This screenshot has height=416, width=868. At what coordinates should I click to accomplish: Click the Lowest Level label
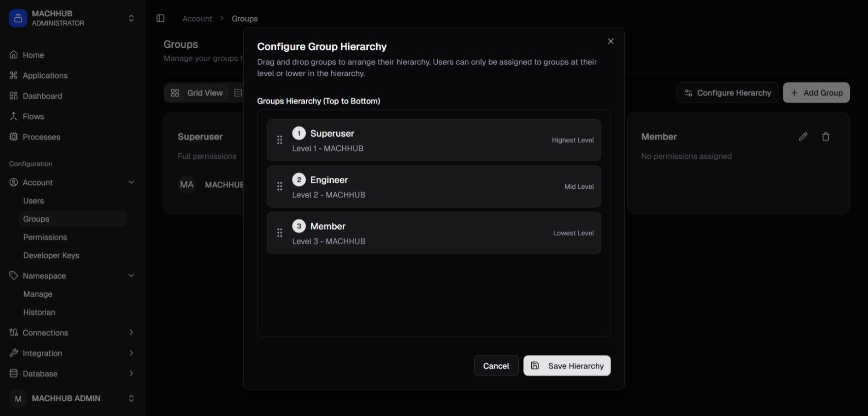(573, 233)
